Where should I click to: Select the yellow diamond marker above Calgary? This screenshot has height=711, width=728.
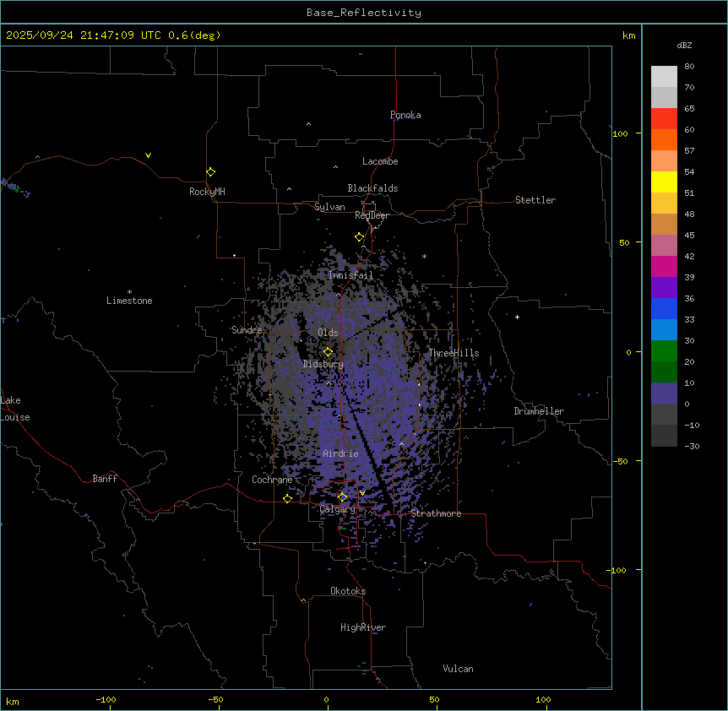coord(342,497)
